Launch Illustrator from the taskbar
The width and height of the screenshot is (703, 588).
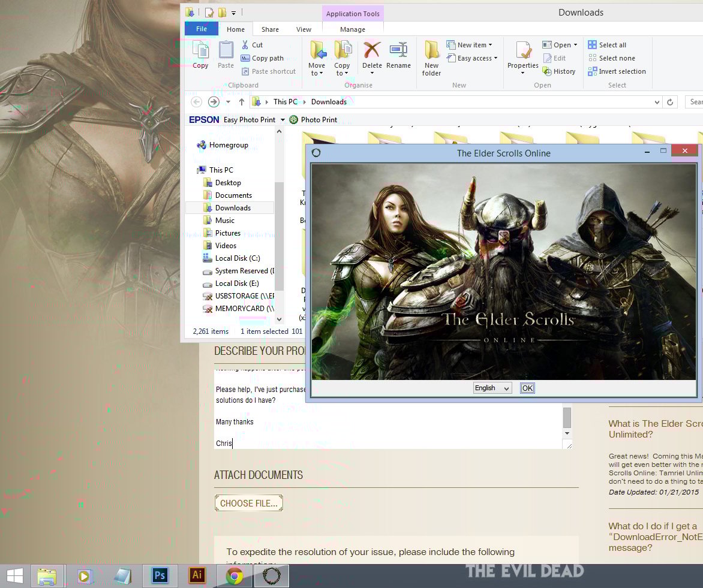pos(197,576)
